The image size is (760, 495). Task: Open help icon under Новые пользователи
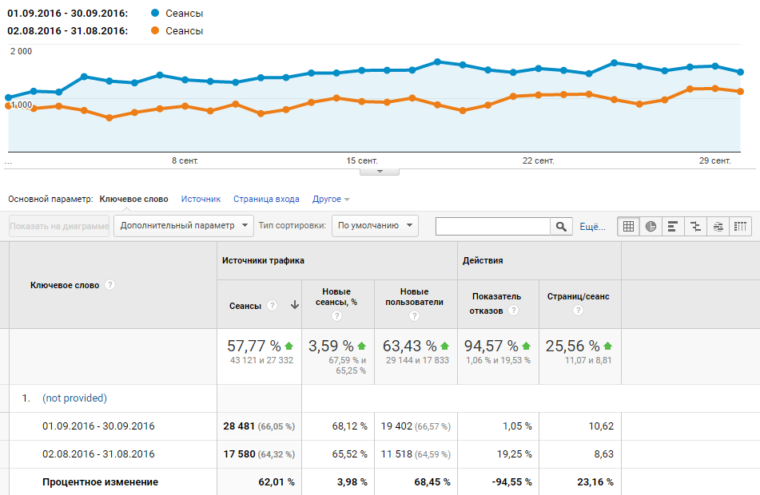[x=414, y=316]
